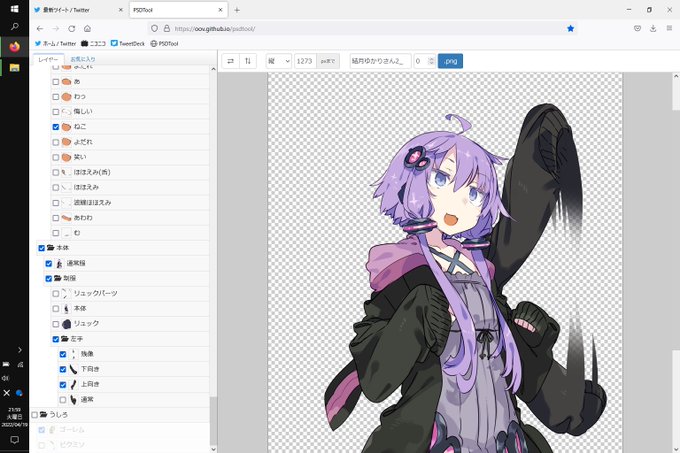Open the notification center icon
Screen dimensions: 680x453
[14, 440]
